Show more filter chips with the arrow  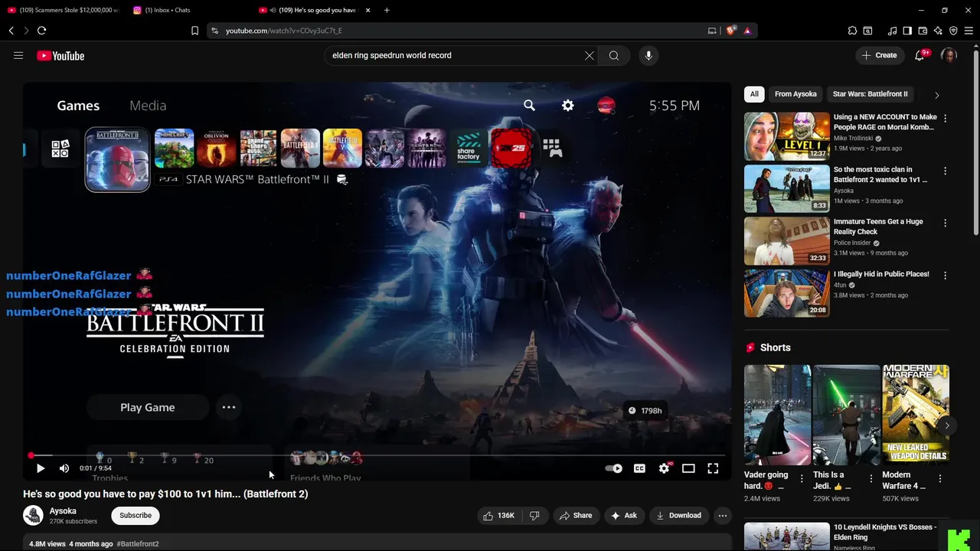[x=936, y=95]
